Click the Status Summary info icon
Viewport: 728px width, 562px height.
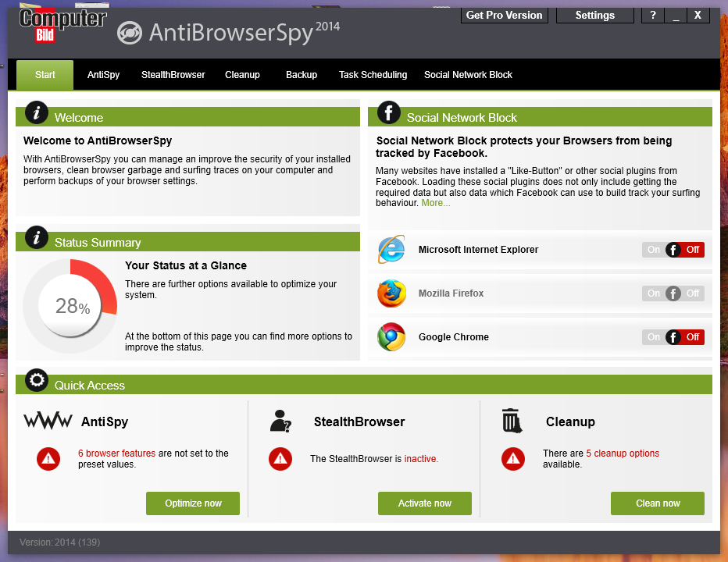pyautogui.click(x=37, y=237)
